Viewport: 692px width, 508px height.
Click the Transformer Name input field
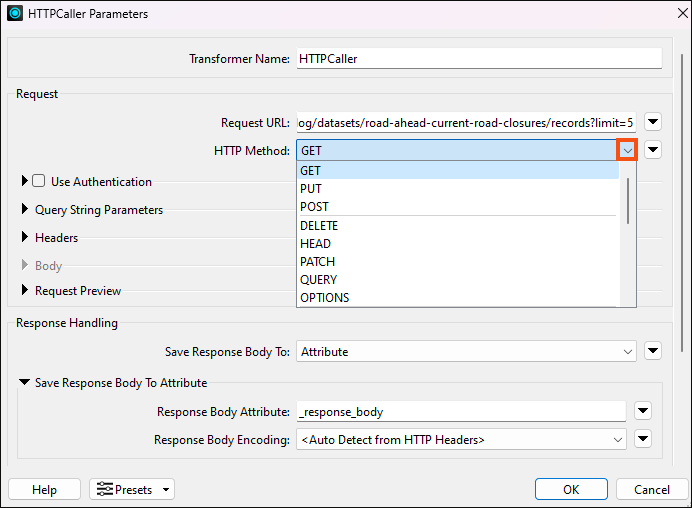tap(479, 58)
